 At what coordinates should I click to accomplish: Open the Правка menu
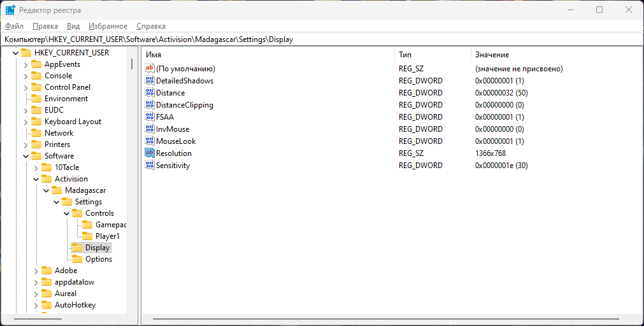45,26
